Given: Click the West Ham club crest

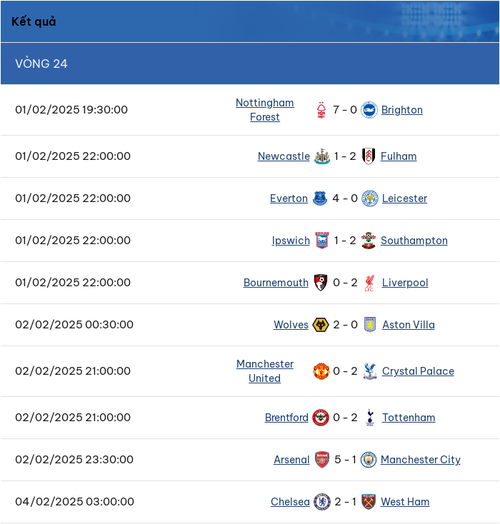Looking at the screenshot, I should 369,502.
